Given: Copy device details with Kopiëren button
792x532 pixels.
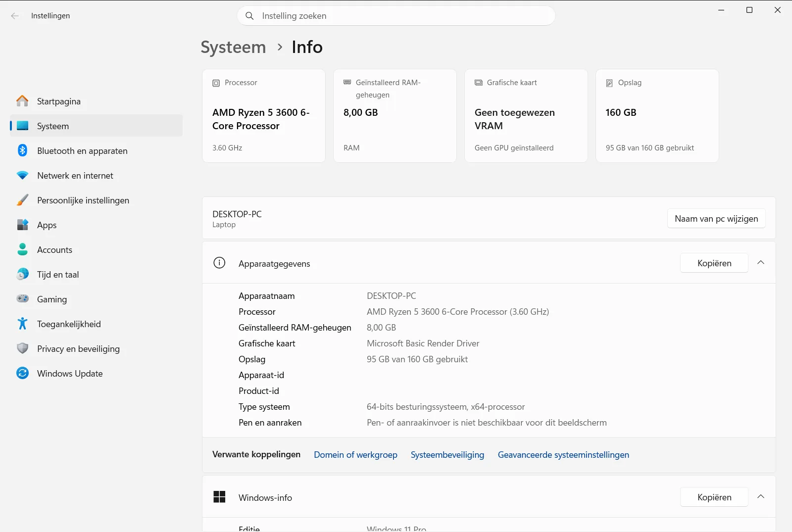Looking at the screenshot, I should [x=714, y=263].
